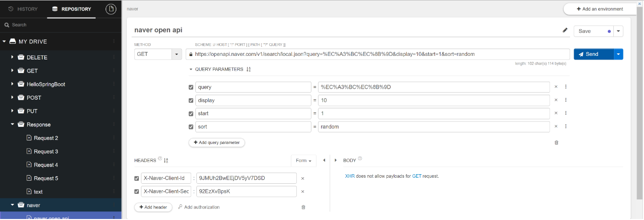
Task: Remove the query parameter row
Action: pos(556,87)
